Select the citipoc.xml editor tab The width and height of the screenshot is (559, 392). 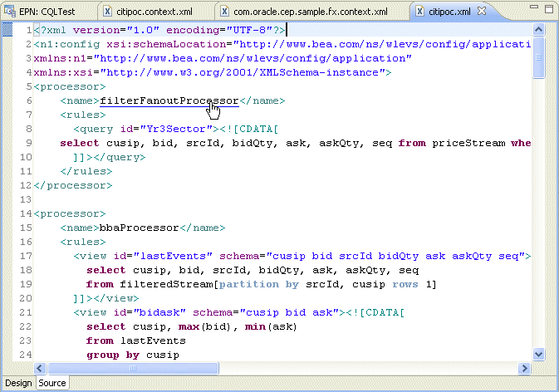449,12
